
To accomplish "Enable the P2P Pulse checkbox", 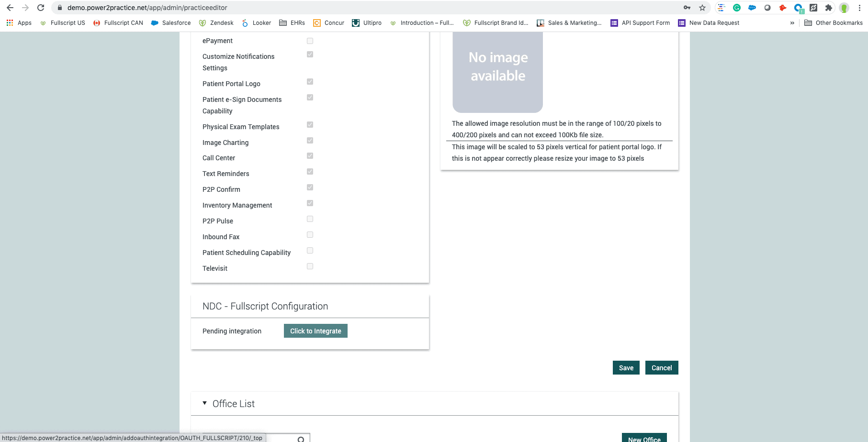I will point(310,219).
